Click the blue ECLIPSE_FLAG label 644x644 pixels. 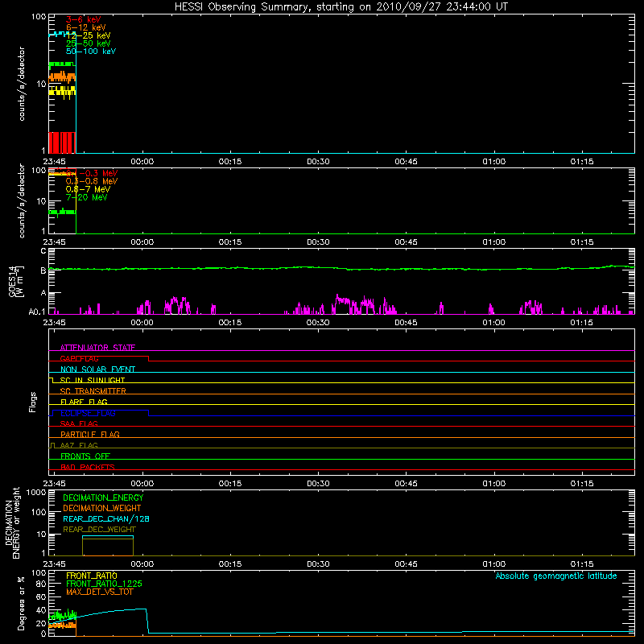(x=88, y=413)
